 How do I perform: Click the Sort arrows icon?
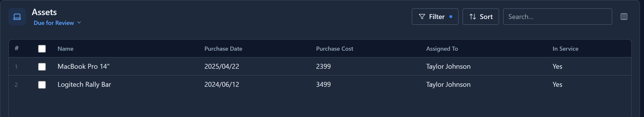coord(473,17)
